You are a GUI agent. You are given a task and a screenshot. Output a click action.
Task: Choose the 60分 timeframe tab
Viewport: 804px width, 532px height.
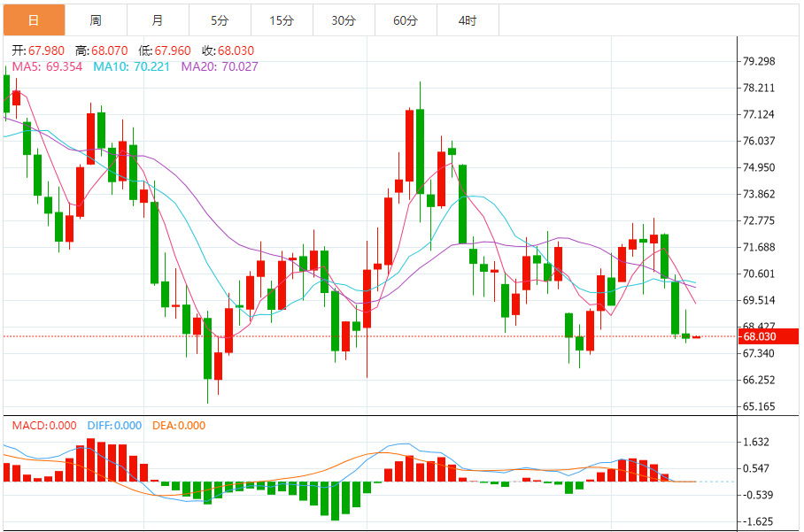point(406,20)
